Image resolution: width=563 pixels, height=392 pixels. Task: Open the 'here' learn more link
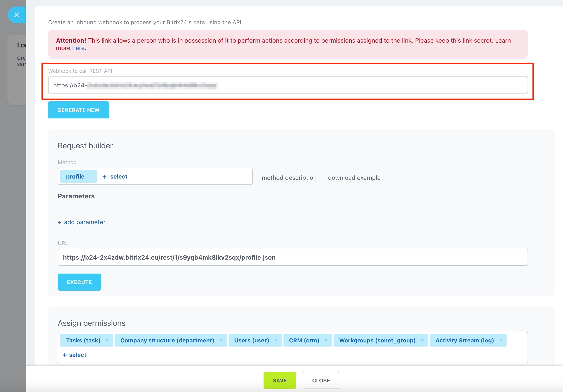tap(78, 48)
